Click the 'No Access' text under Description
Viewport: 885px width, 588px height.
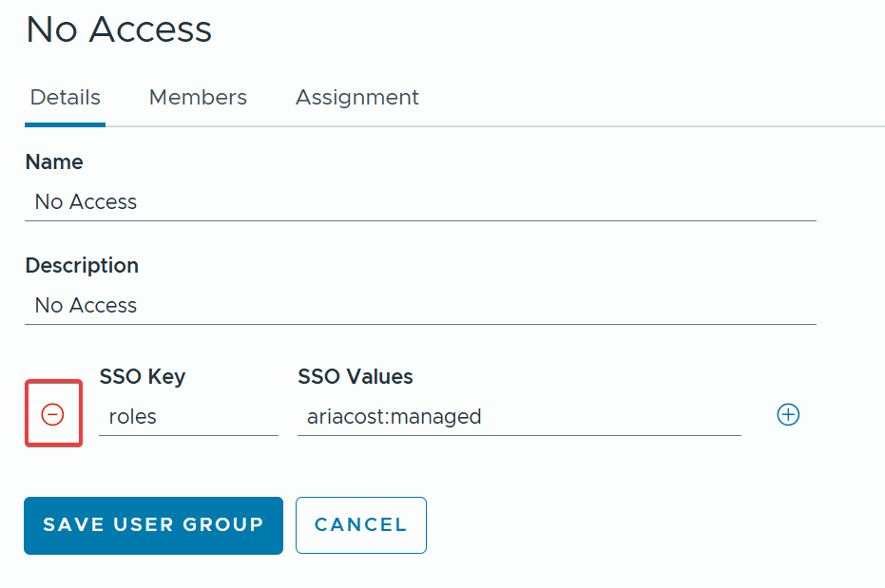[x=86, y=305]
